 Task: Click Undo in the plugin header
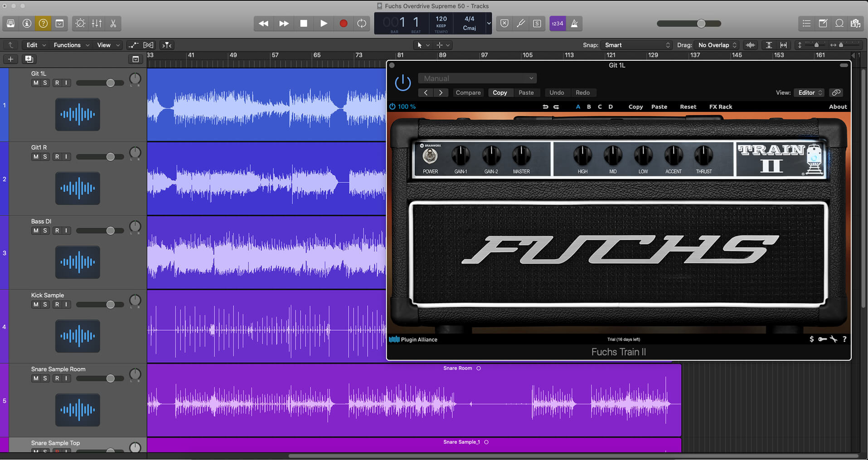557,93
